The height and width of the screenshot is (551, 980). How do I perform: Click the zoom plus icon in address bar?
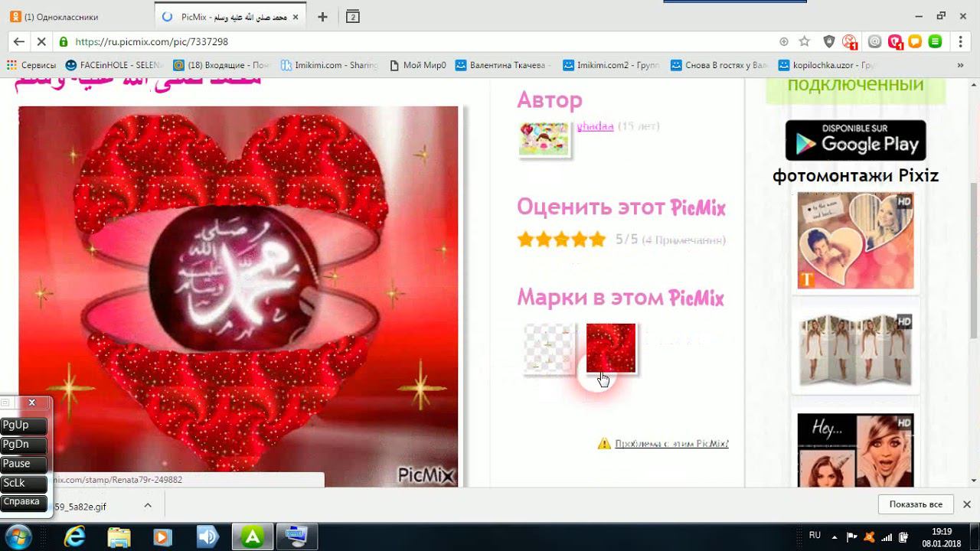click(784, 41)
